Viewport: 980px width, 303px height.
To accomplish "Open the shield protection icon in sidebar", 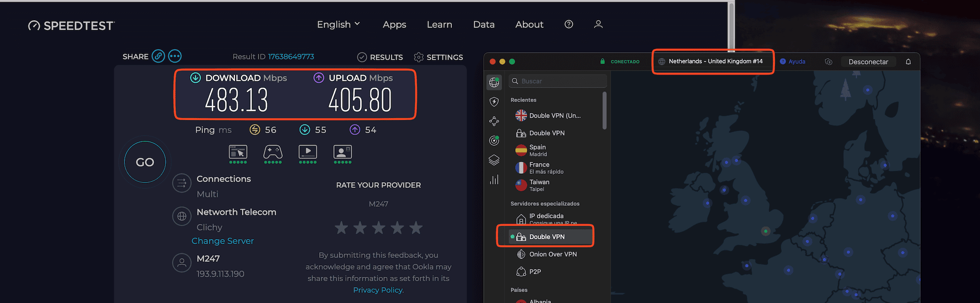I will coord(494,102).
